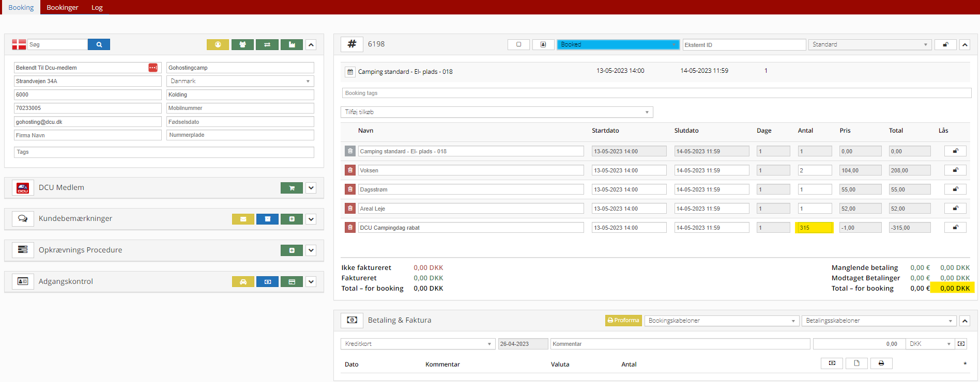Click the print icon in payment section
The height and width of the screenshot is (382, 980).
881,363
